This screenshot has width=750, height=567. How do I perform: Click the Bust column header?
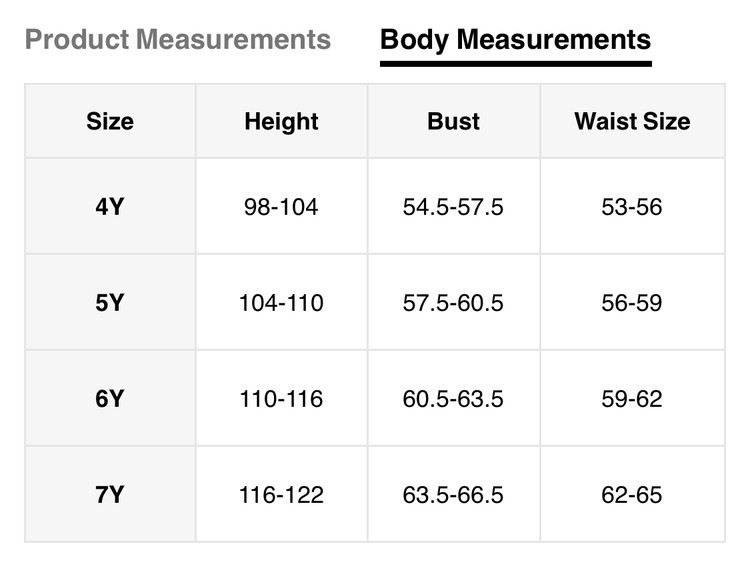453,121
